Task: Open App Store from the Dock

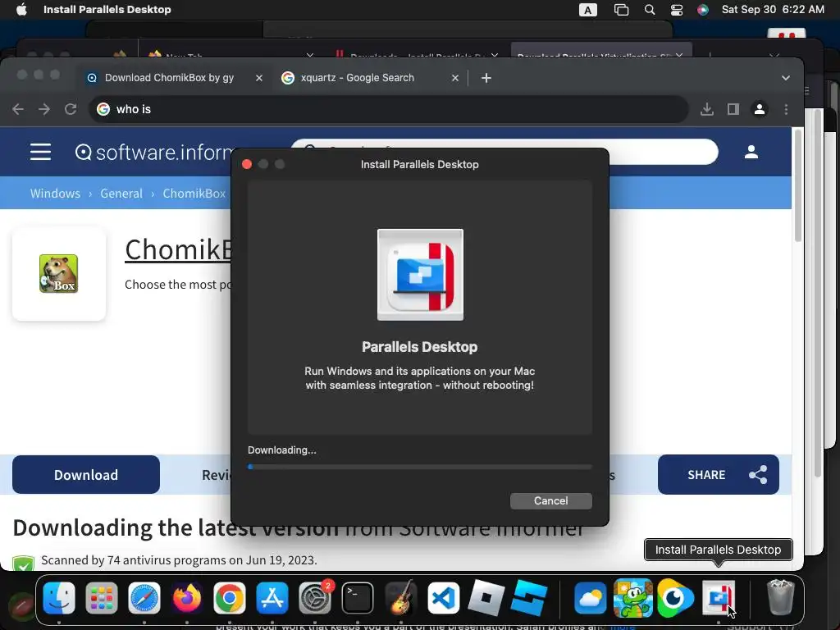Action: coord(272,598)
